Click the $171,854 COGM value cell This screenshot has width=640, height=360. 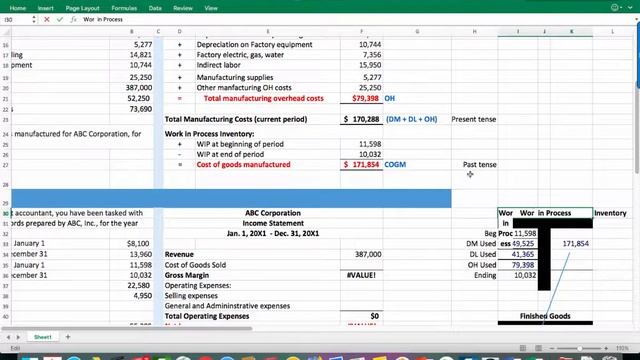pyautogui.click(x=362, y=164)
